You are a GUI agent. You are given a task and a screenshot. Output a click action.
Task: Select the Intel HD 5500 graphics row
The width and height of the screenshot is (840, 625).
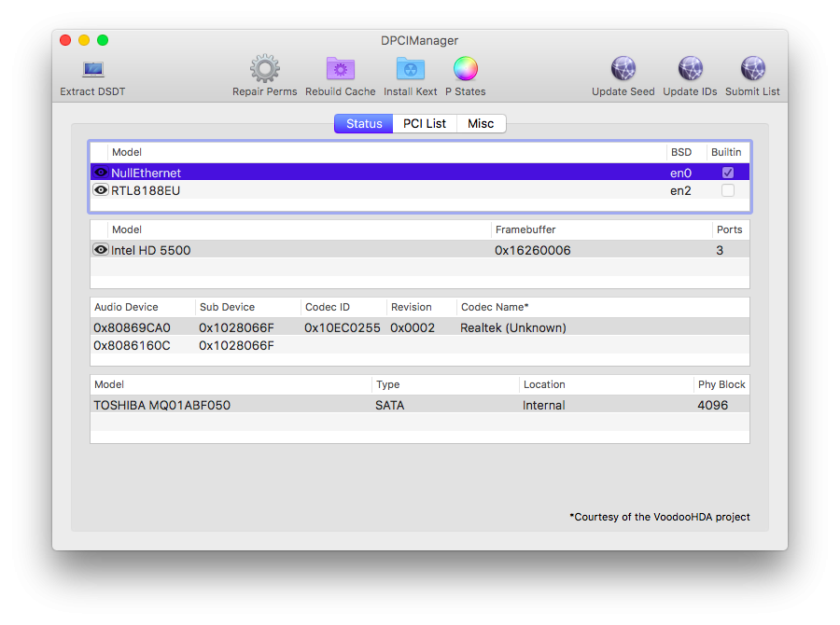point(420,250)
